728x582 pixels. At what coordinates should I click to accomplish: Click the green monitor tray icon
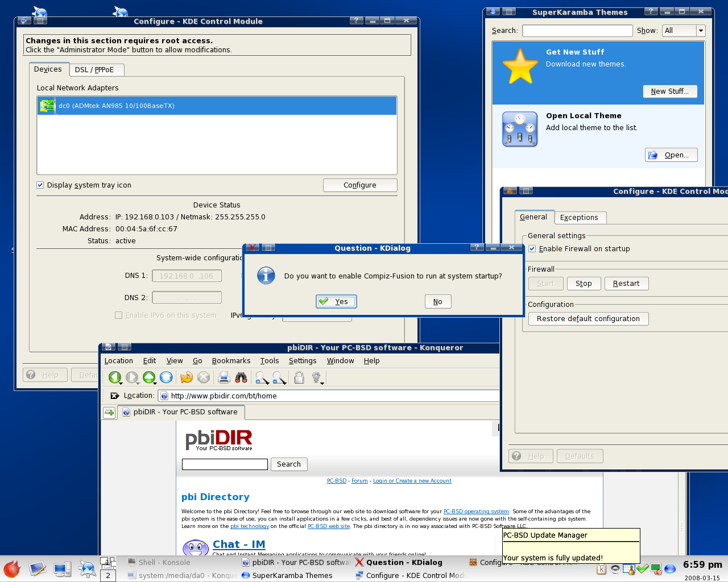(x=656, y=569)
